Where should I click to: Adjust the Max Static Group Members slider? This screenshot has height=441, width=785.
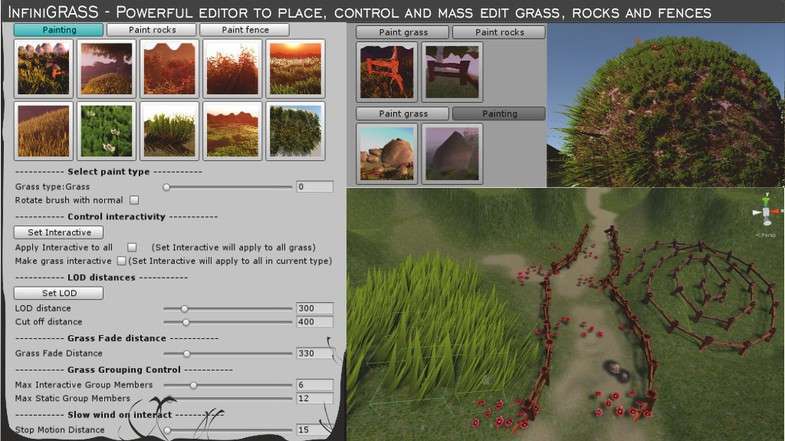coord(228,398)
